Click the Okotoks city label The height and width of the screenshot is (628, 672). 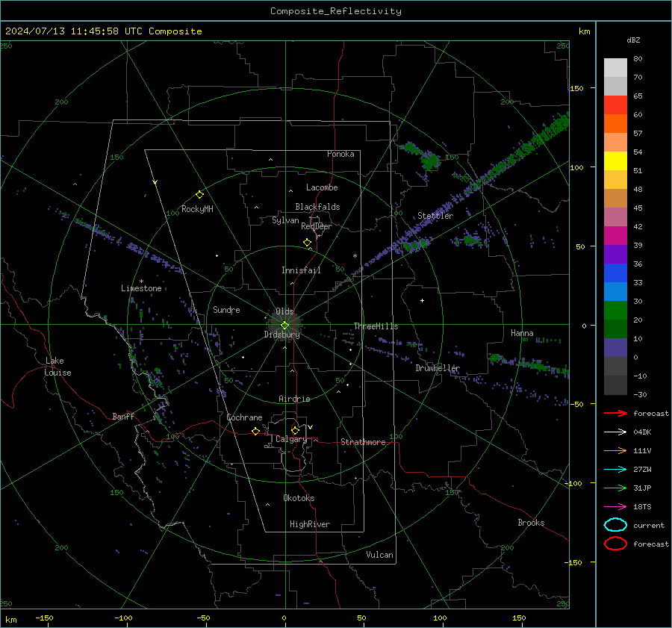pos(299,498)
